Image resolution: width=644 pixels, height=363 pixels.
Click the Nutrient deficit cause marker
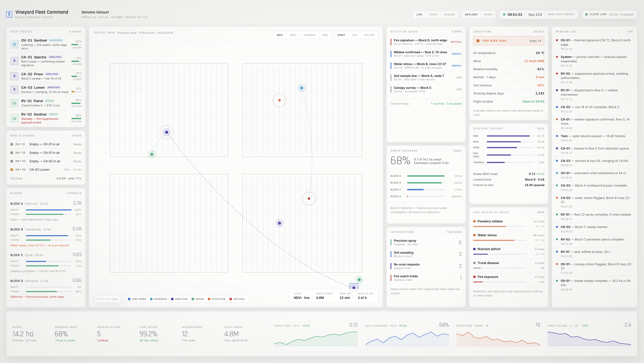point(475,249)
